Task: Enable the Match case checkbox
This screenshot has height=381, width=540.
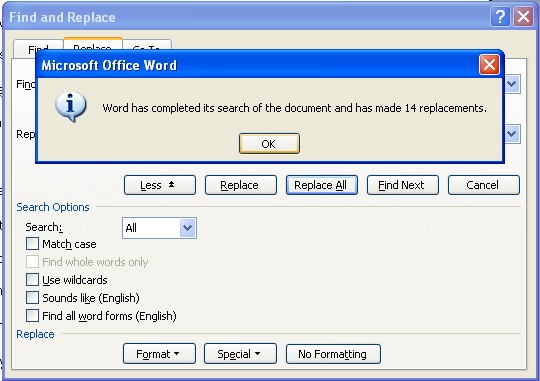Action: [x=32, y=244]
